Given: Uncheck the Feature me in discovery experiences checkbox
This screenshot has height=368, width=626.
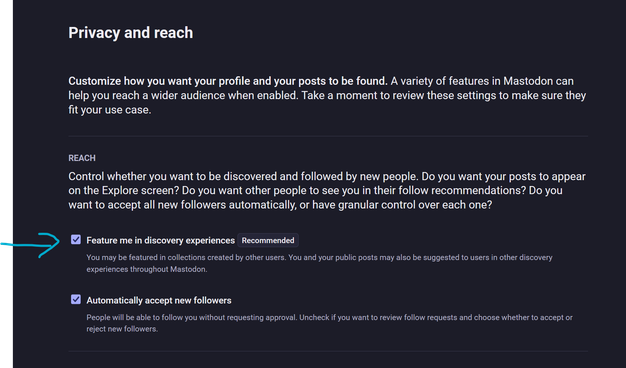Looking at the screenshot, I should [76, 239].
